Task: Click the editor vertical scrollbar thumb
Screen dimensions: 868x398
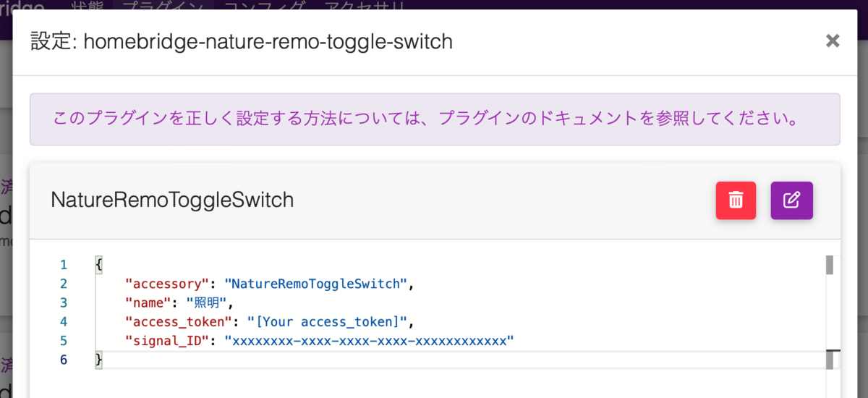Action: tap(830, 265)
